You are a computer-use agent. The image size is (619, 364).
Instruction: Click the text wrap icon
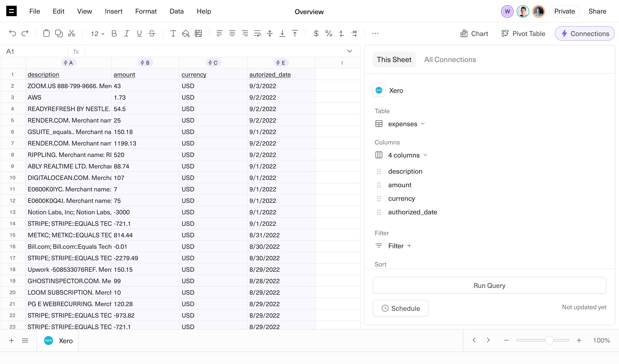click(x=257, y=33)
